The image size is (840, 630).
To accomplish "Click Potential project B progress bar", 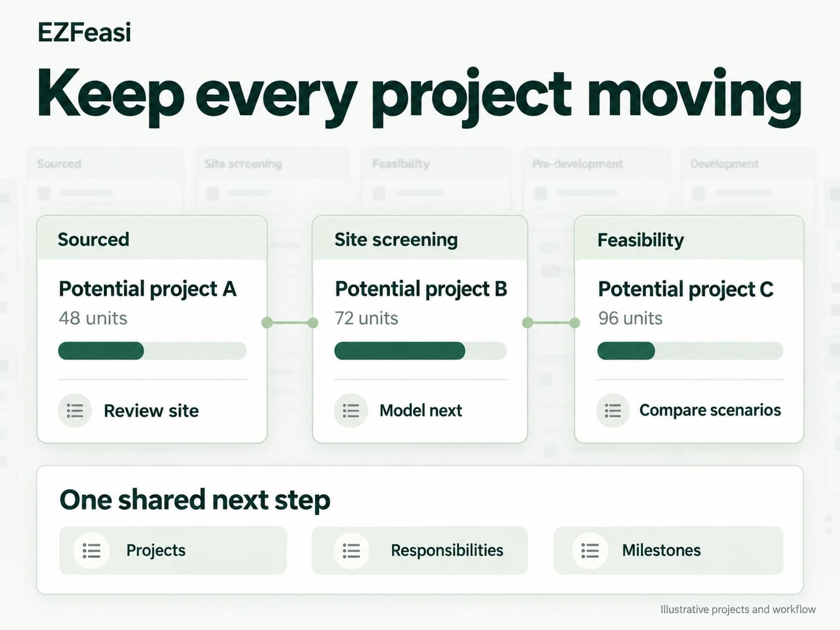I will tap(421, 351).
